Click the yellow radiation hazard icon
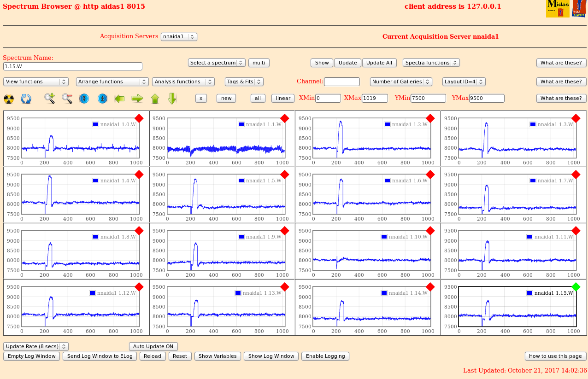This screenshot has height=379, width=588. point(9,99)
